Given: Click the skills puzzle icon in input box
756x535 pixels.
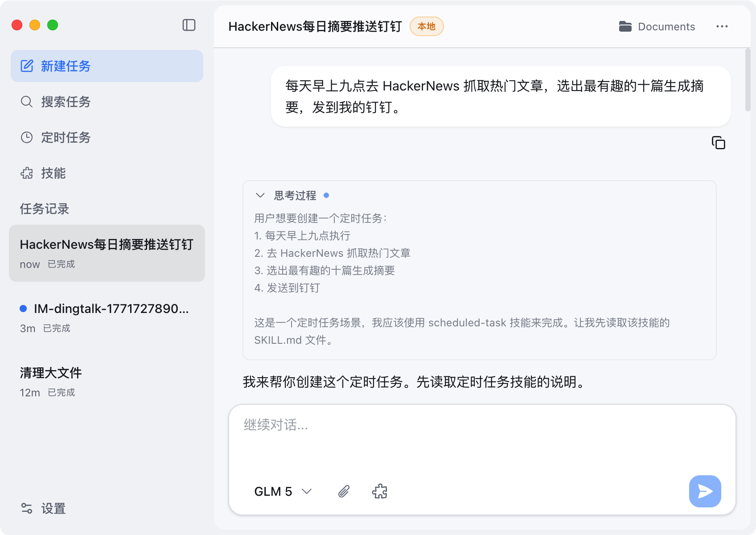Looking at the screenshot, I should click(379, 491).
